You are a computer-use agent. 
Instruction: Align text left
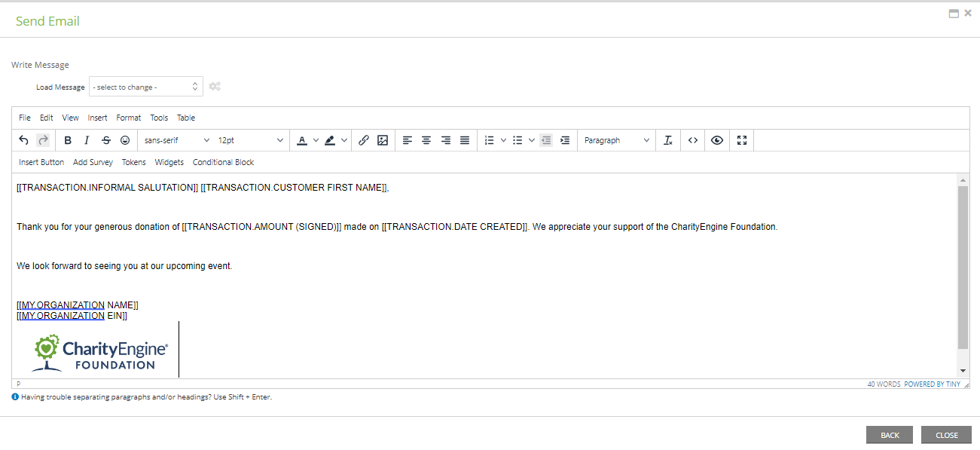(x=408, y=140)
